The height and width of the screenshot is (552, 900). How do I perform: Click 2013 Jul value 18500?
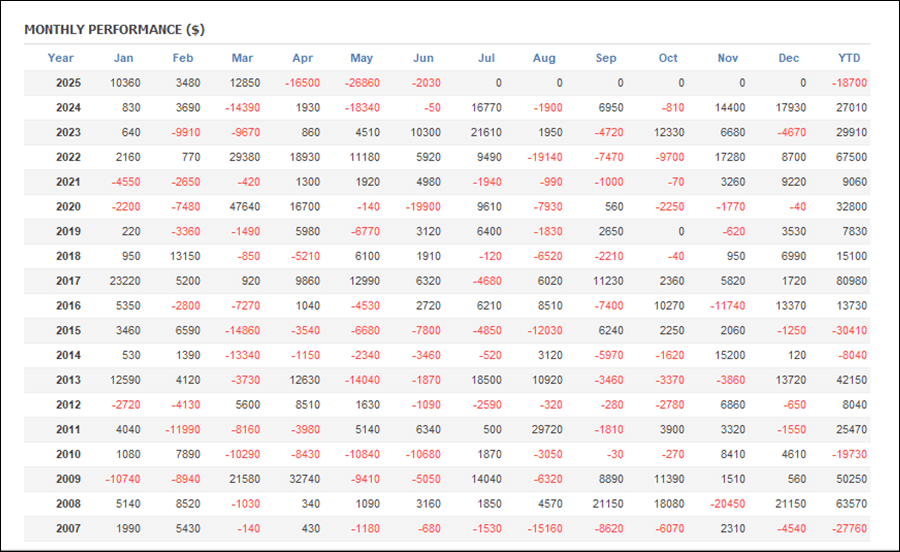pyautogui.click(x=486, y=380)
